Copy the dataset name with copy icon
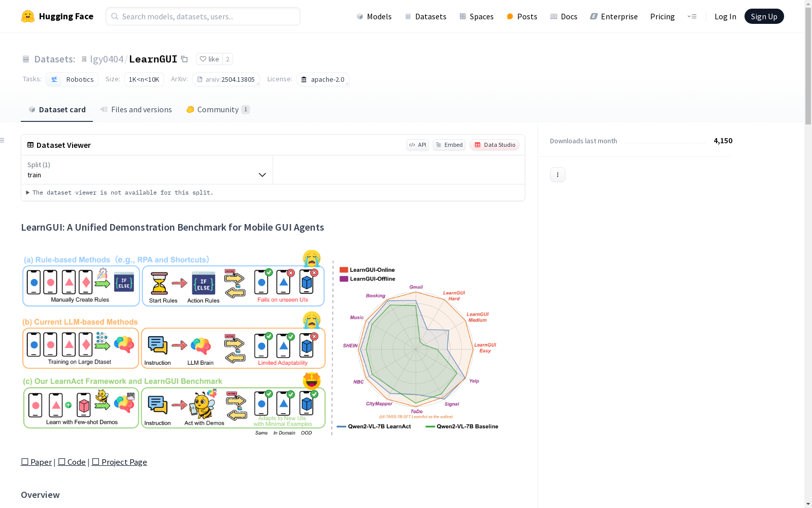The width and height of the screenshot is (812, 508). 184,59
